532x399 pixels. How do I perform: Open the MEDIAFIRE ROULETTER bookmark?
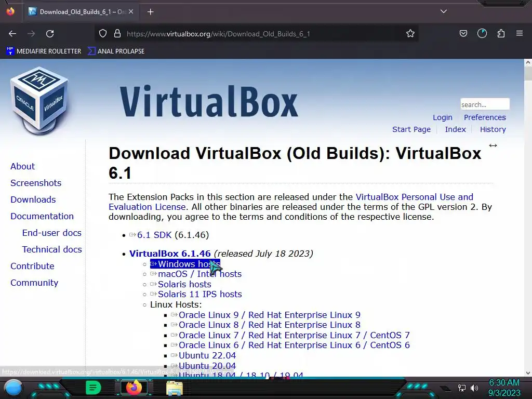(44, 51)
